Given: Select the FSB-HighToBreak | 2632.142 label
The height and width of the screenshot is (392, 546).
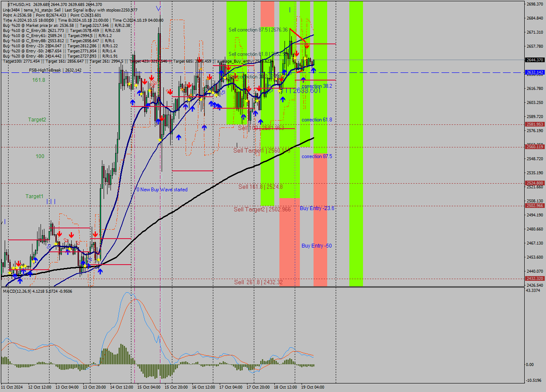Looking at the screenshot, I should coord(55,70).
